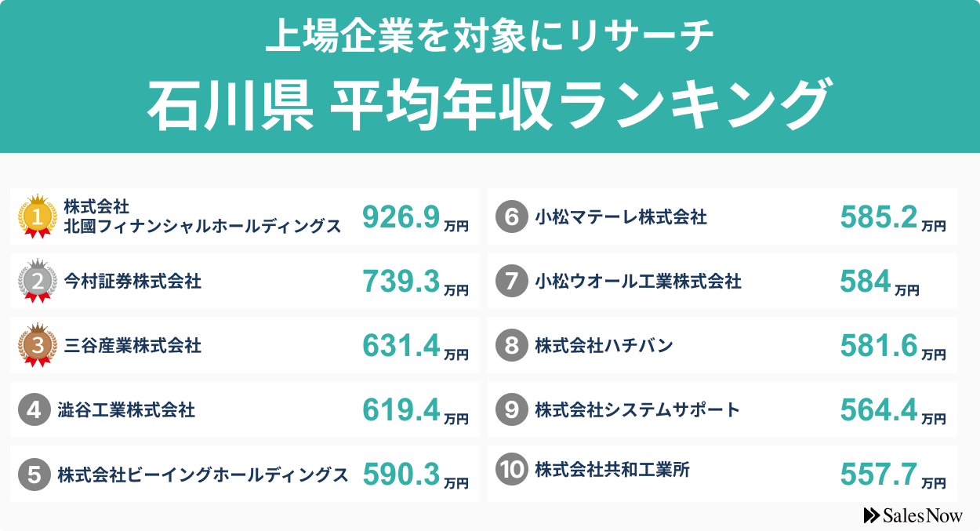Click the bronze rank 3 medal icon
The width and height of the screenshot is (980, 531).
pyautogui.click(x=36, y=344)
